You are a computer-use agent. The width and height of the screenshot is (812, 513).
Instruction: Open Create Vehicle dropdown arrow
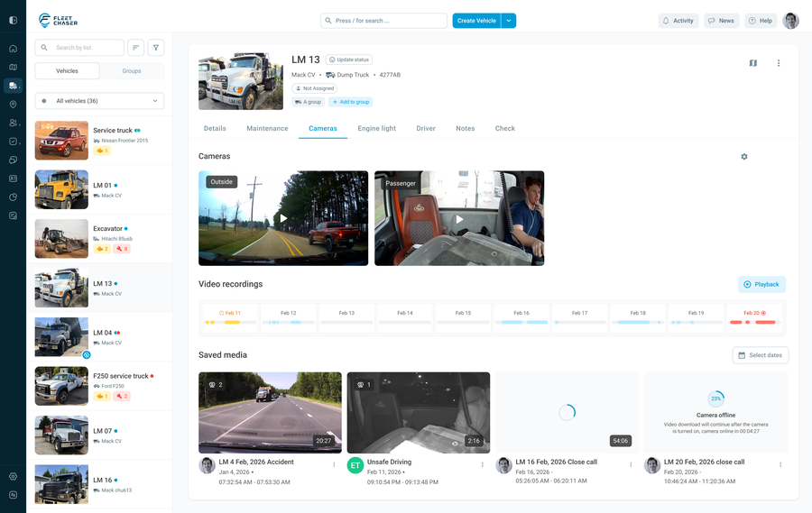click(509, 21)
